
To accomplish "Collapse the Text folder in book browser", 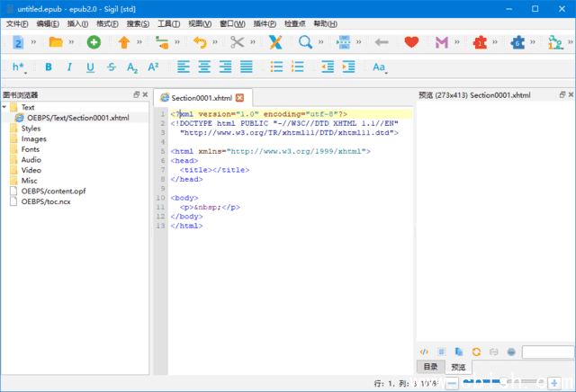I will [x=5, y=108].
